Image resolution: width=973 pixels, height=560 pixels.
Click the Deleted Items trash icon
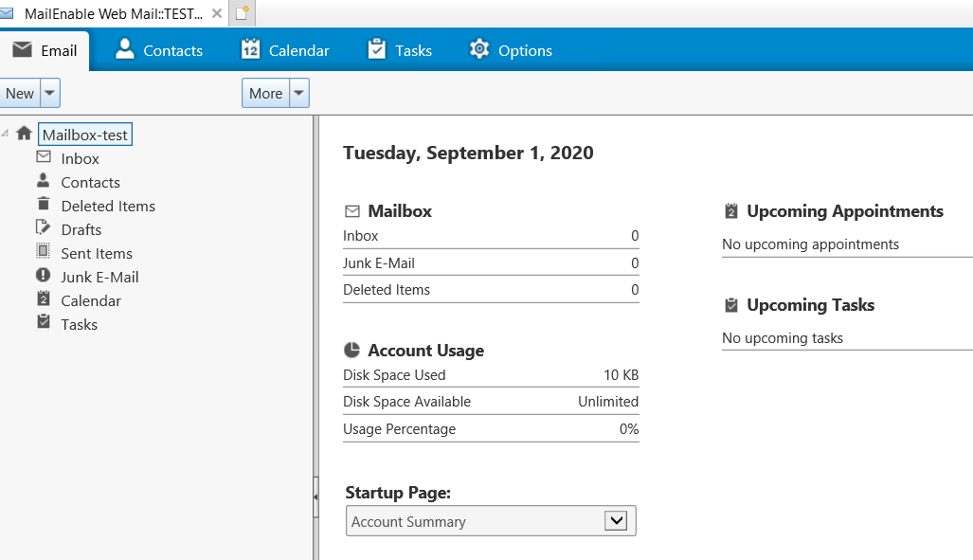[44, 204]
